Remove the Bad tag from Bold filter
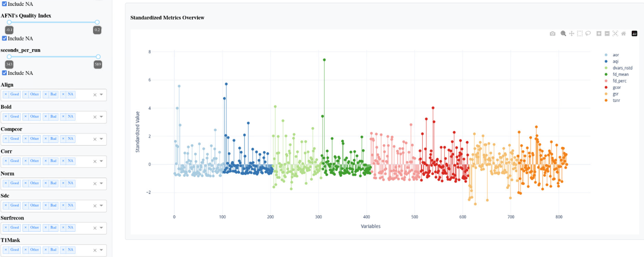Image resolution: width=644 pixels, height=257 pixels. pyautogui.click(x=45, y=117)
